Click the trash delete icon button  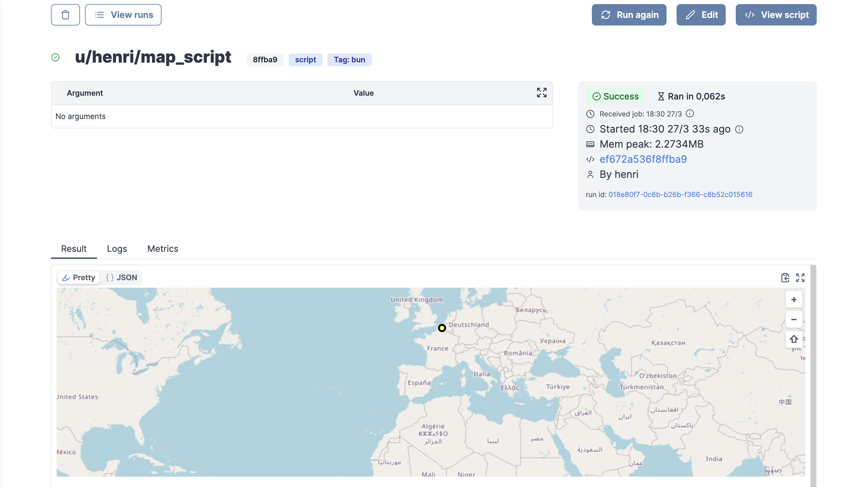pos(65,15)
